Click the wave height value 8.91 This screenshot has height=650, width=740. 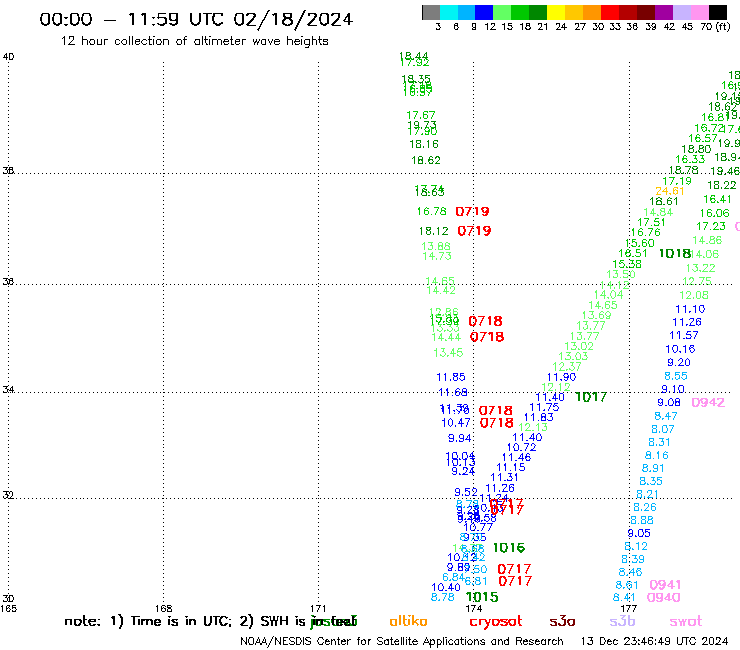click(653, 468)
